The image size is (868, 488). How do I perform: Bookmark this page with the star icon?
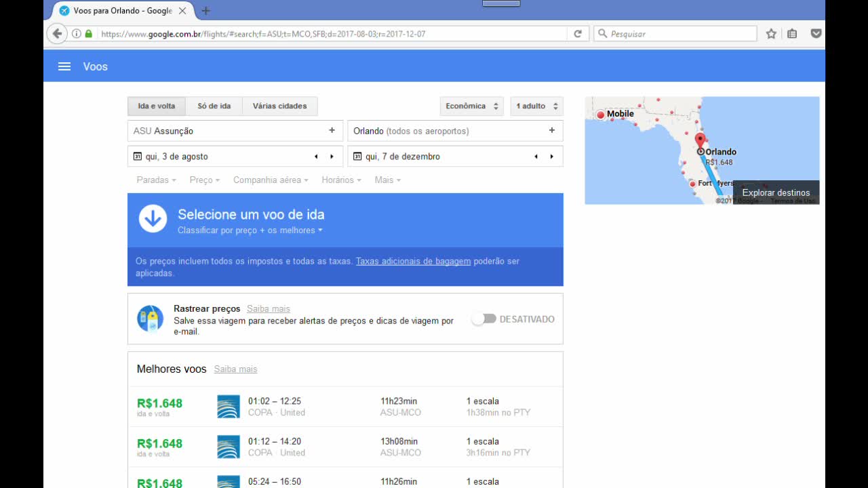click(771, 33)
